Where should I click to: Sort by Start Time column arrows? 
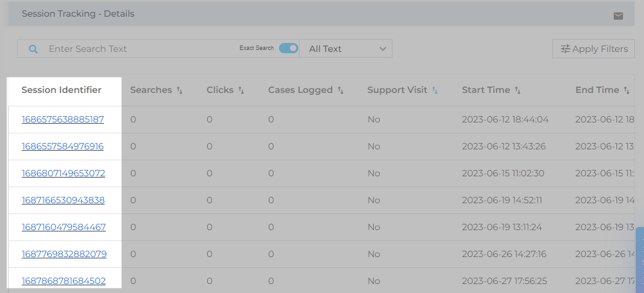coord(518,90)
